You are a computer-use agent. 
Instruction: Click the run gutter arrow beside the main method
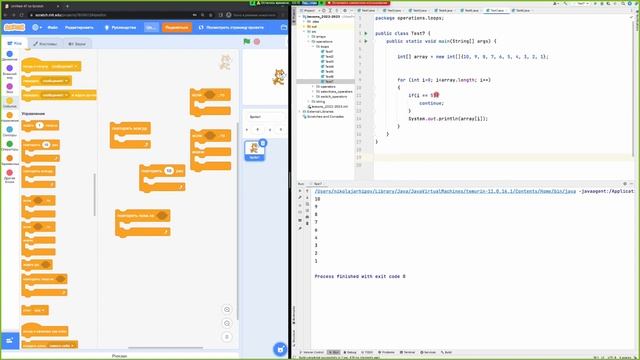coord(366,41)
